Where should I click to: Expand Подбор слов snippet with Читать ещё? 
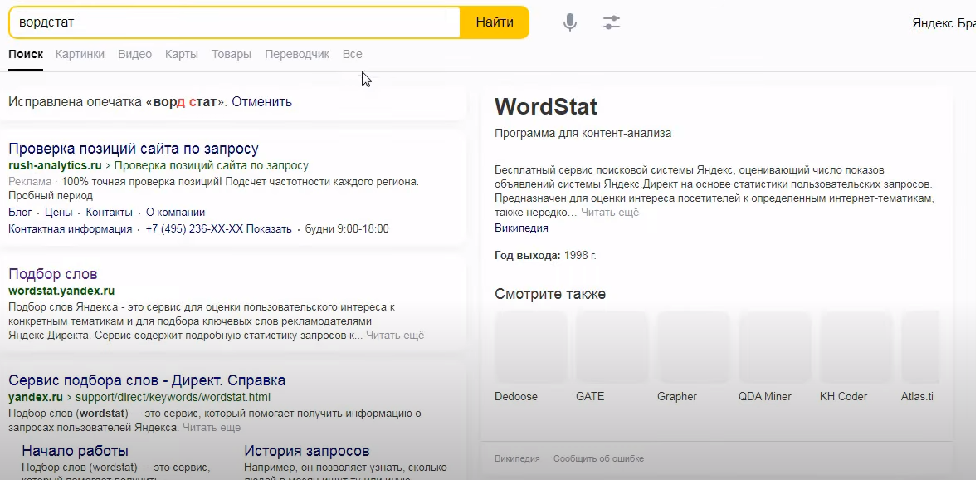pos(395,336)
